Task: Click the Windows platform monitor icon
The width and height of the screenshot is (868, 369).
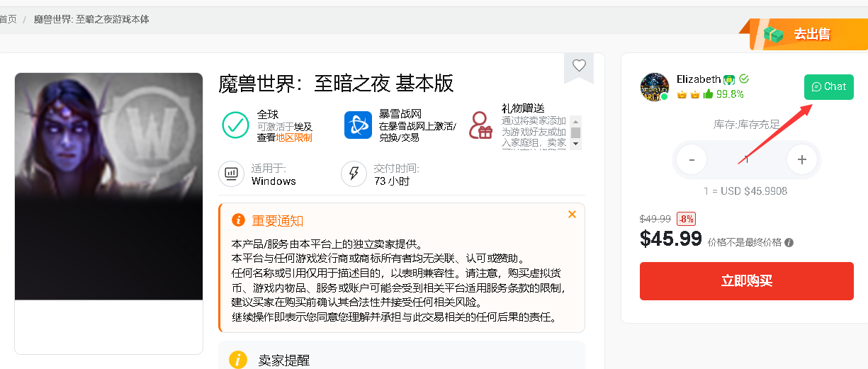Action: tap(231, 174)
